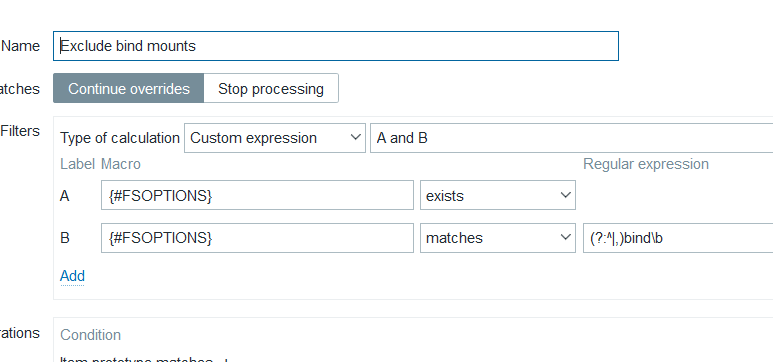
Task: Click the Name field label
Action: point(21,46)
